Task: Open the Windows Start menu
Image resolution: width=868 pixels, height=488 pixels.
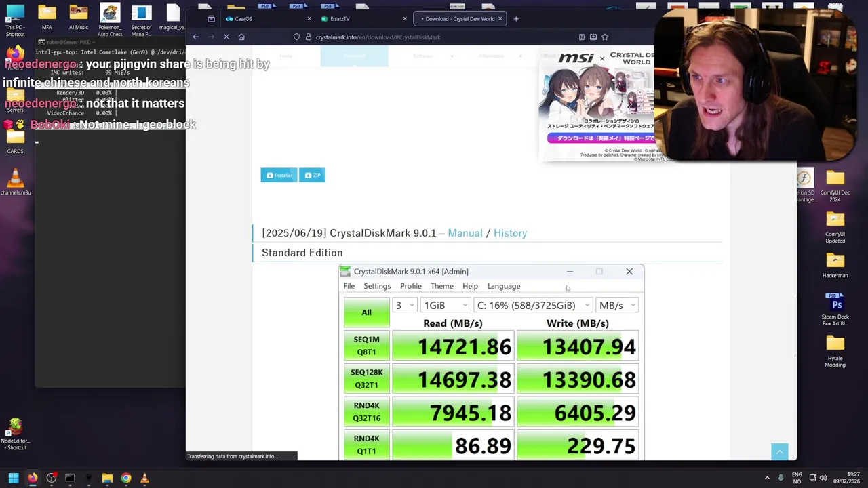Action: tap(14, 479)
